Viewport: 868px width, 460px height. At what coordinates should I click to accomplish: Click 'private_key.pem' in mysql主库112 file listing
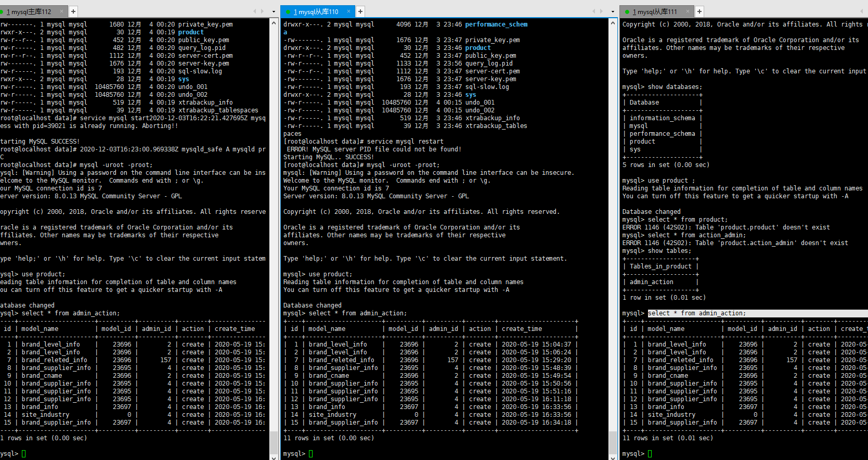click(205, 24)
